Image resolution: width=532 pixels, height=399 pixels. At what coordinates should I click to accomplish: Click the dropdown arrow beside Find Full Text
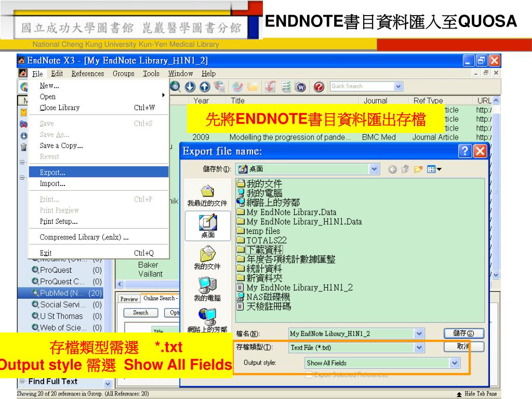(x=108, y=384)
